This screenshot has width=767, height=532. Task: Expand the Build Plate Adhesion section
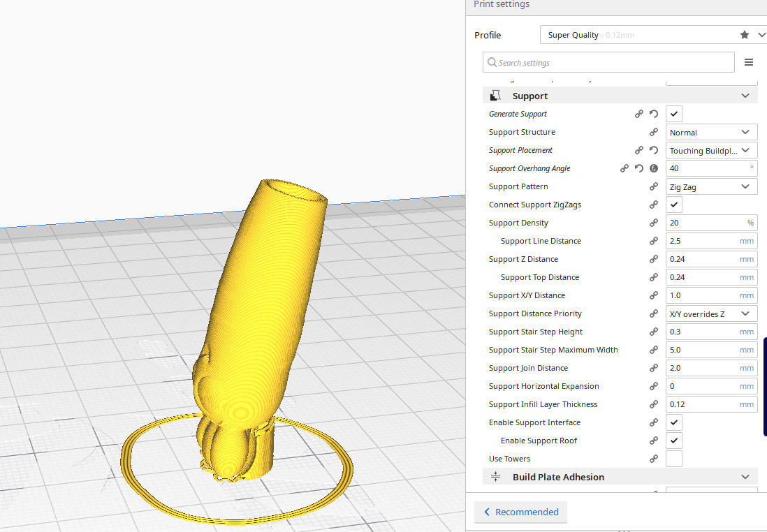pyautogui.click(x=745, y=476)
